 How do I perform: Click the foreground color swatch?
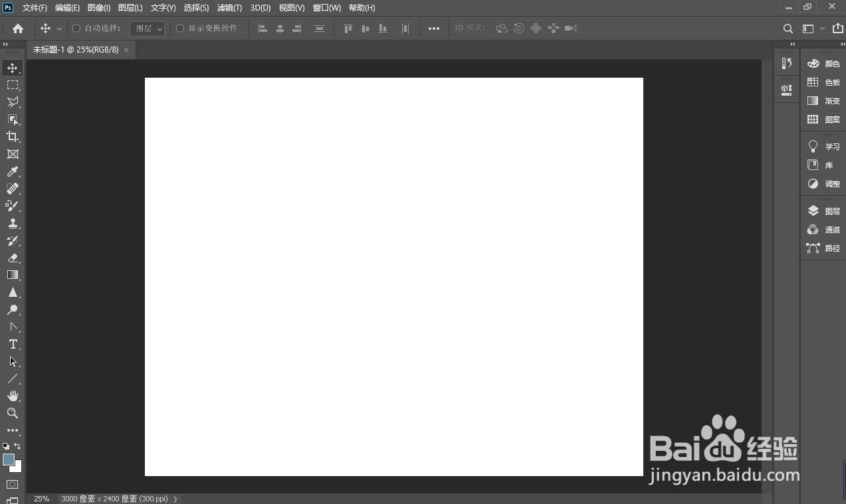[8, 460]
